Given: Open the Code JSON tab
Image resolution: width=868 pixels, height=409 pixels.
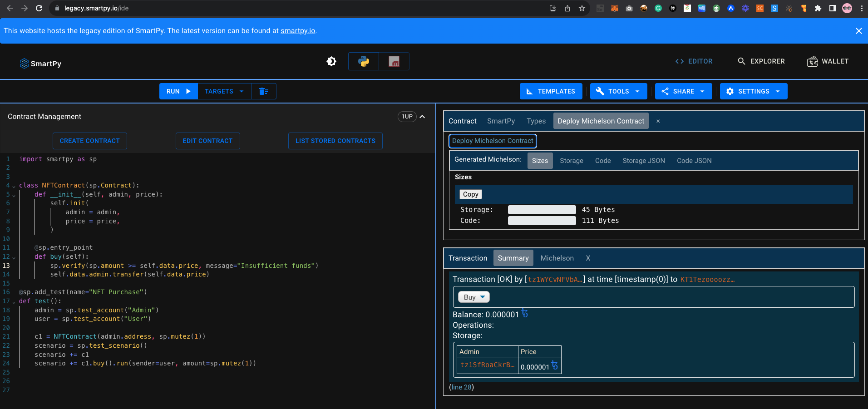Looking at the screenshot, I should click(694, 161).
